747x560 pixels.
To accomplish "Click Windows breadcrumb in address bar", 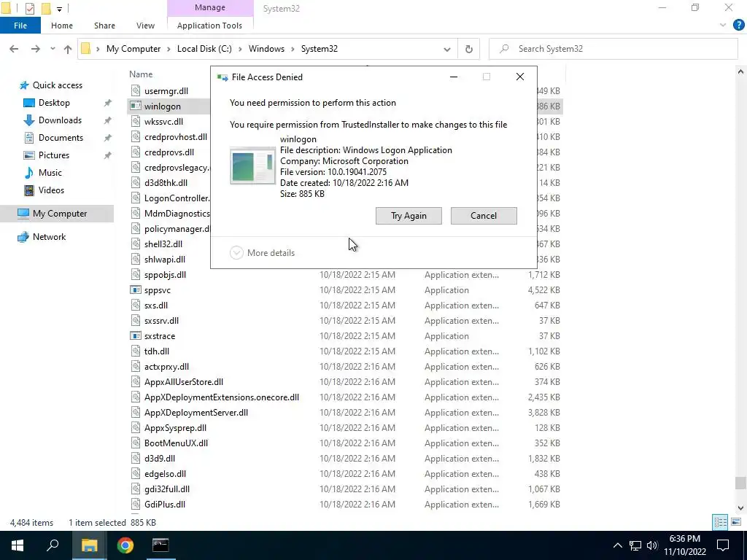I will pyautogui.click(x=266, y=49).
